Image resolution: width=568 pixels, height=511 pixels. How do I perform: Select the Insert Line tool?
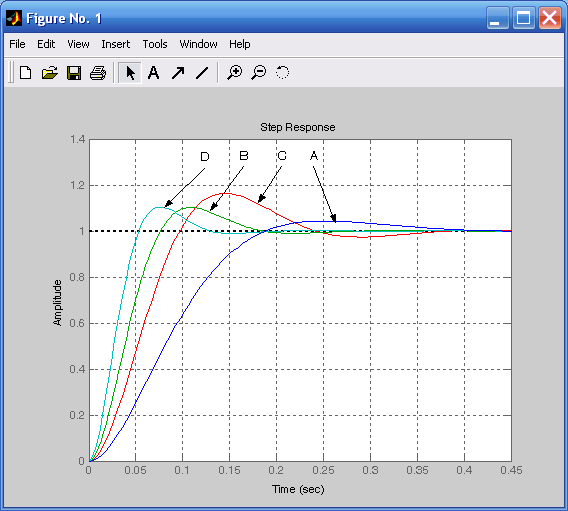click(202, 73)
